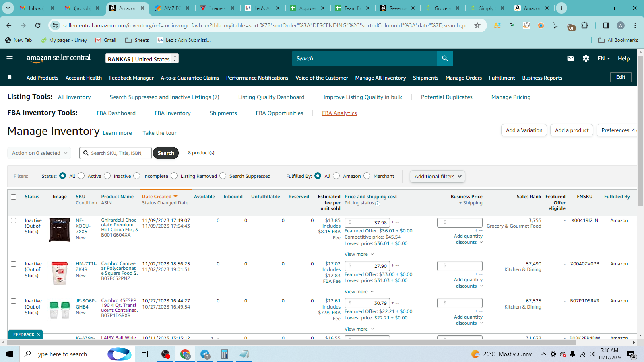This screenshot has width=644, height=362.
Task: Sort by Date Created column
Action: [159, 197]
